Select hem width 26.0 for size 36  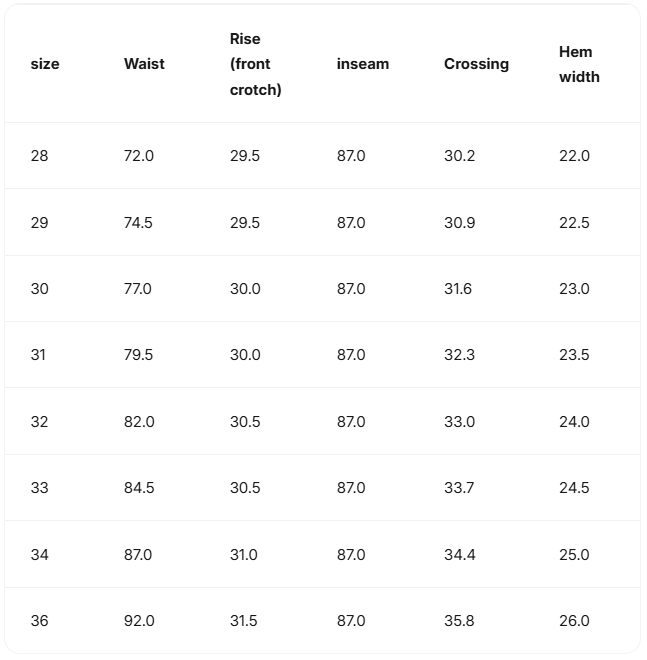pos(574,621)
